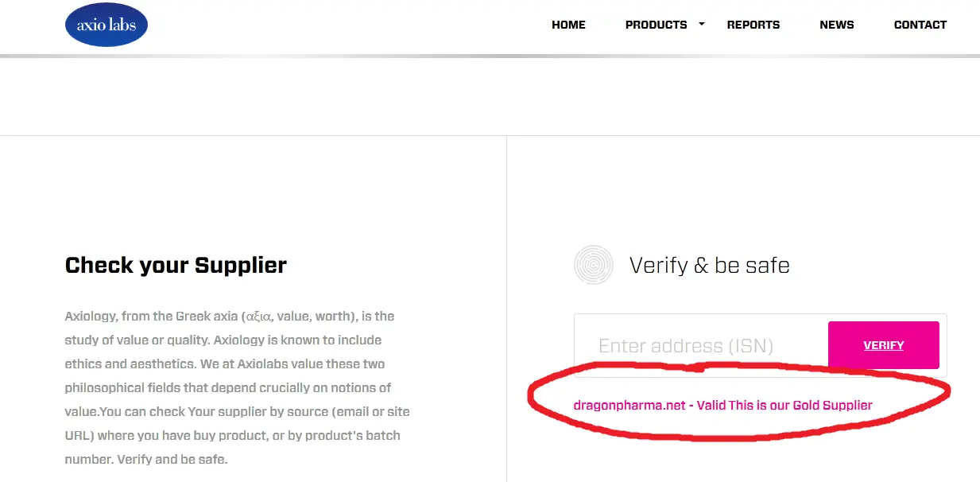
Task: Click the gray divider bar below header
Action: click(x=490, y=56)
